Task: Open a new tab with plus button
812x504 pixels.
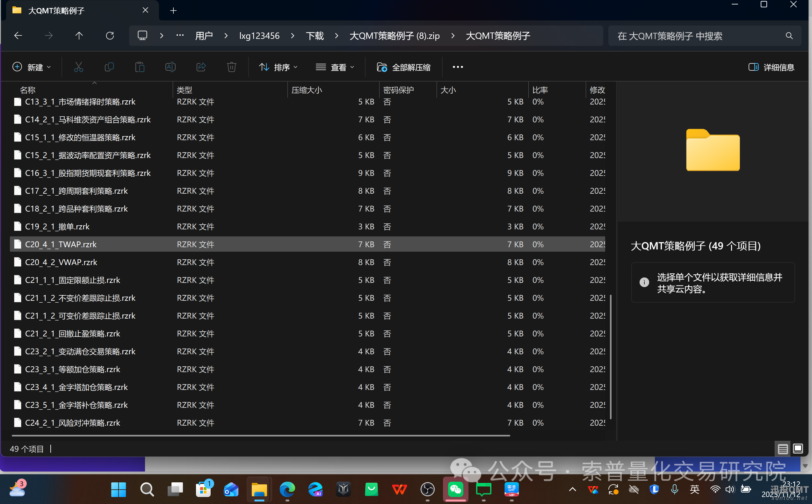Action: pyautogui.click(x=173, y=10)
